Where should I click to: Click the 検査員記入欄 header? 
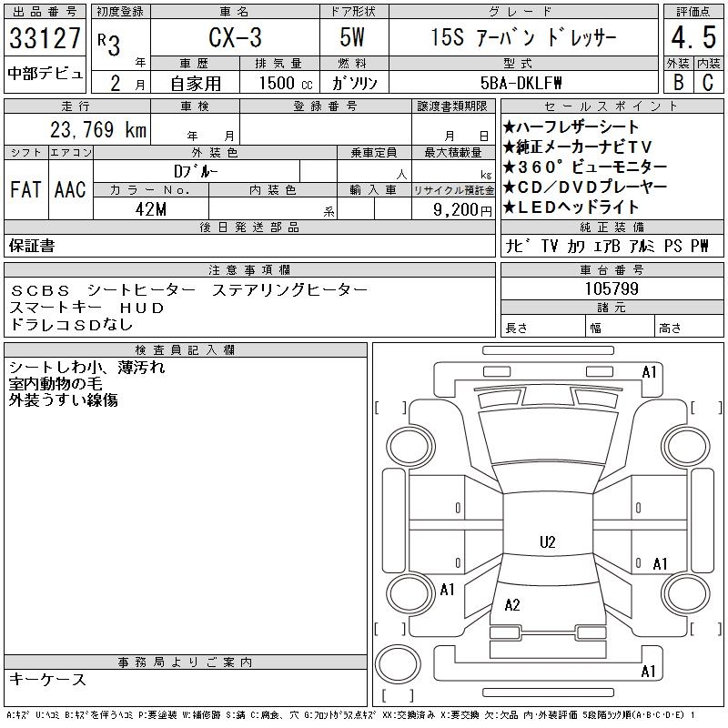(x=186, y=349)
